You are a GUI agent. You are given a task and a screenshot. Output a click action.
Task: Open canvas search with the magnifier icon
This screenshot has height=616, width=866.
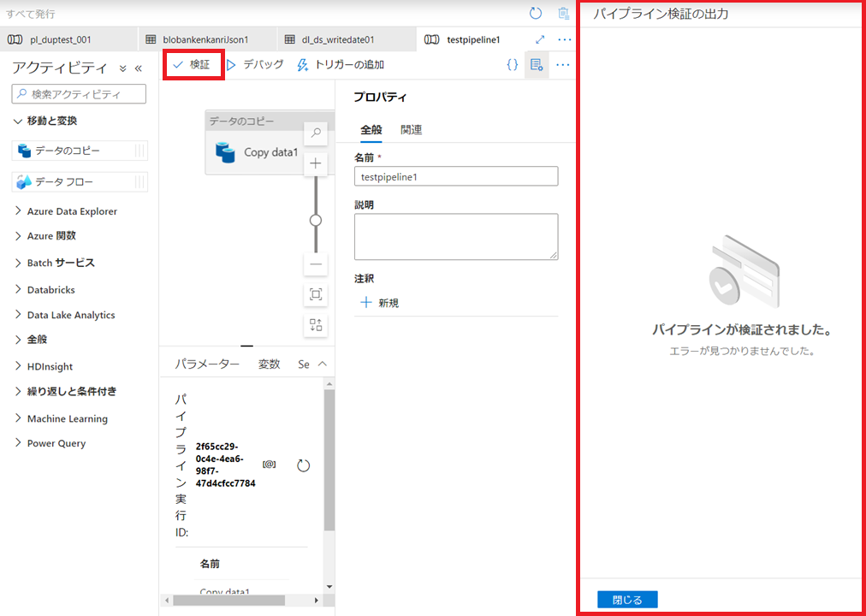[316, 133]
